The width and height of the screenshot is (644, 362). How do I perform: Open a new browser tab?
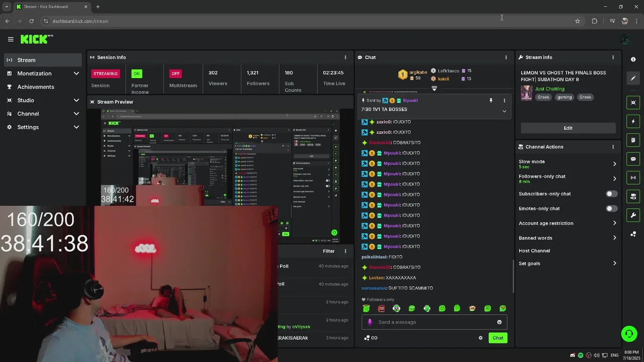98,7
